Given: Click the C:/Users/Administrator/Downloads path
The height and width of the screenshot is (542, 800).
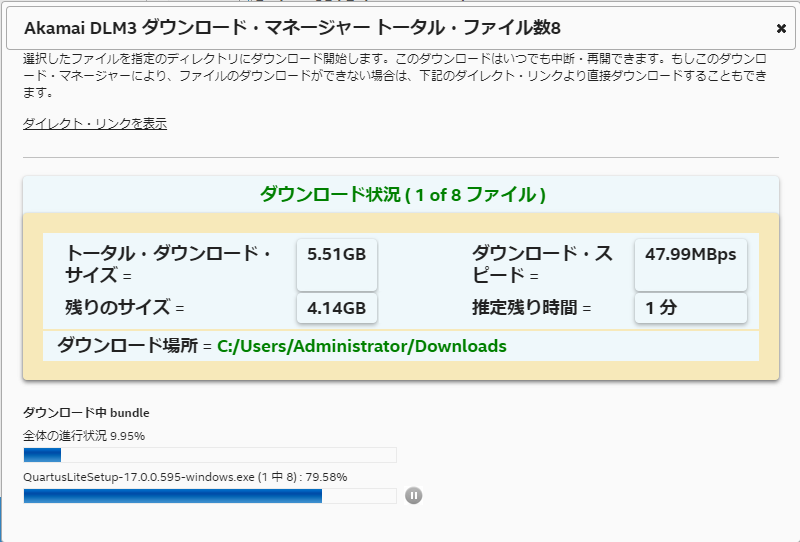Looking at the screenshot, I should pos(362,346).
